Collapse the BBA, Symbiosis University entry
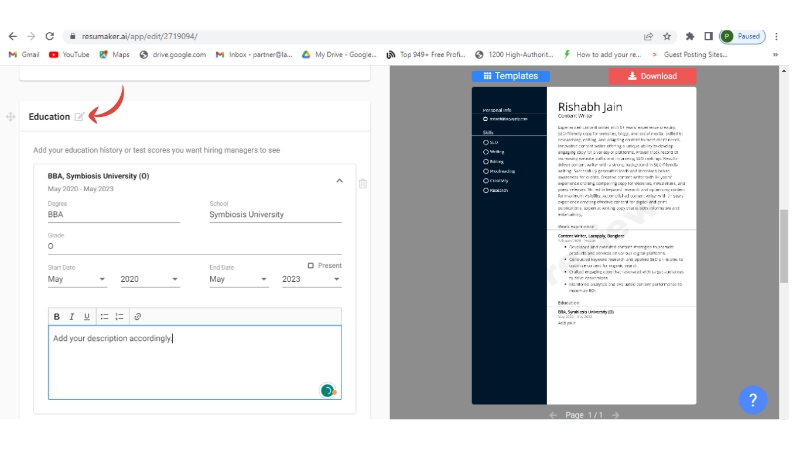This screenshot has width=800, height=449. coord(338,181)
